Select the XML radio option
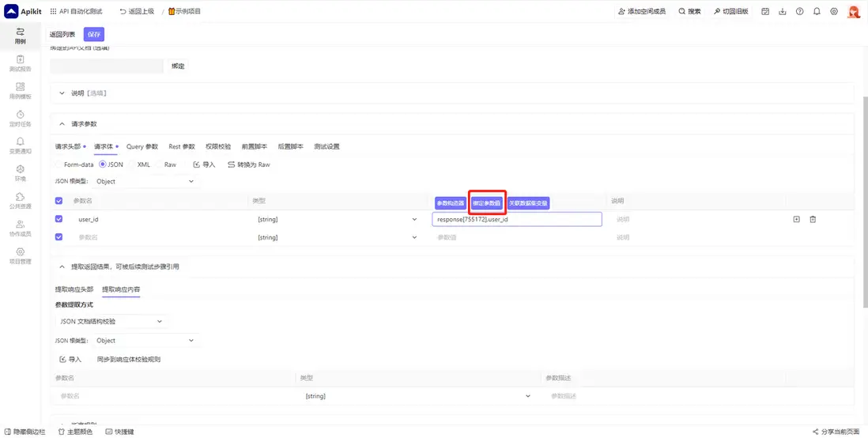Image resolution: width=868 pixels, height=438 pixels. click(x=132, y=164)
